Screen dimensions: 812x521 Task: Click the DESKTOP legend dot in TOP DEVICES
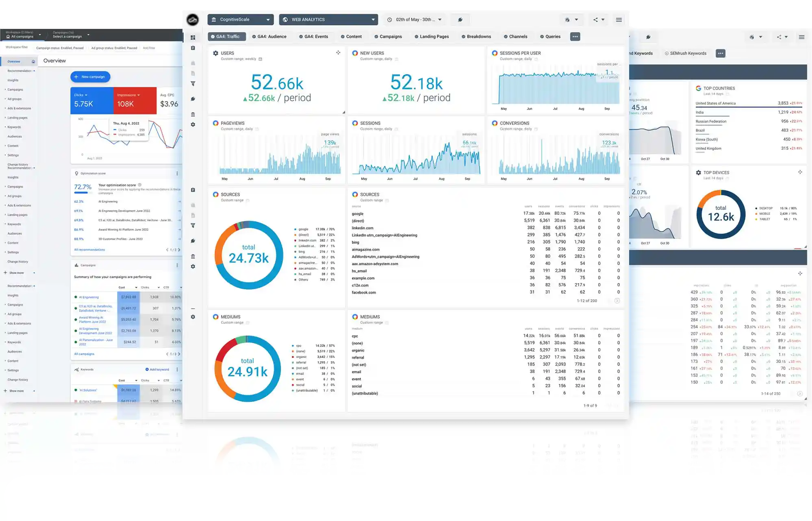pos(756,208)
